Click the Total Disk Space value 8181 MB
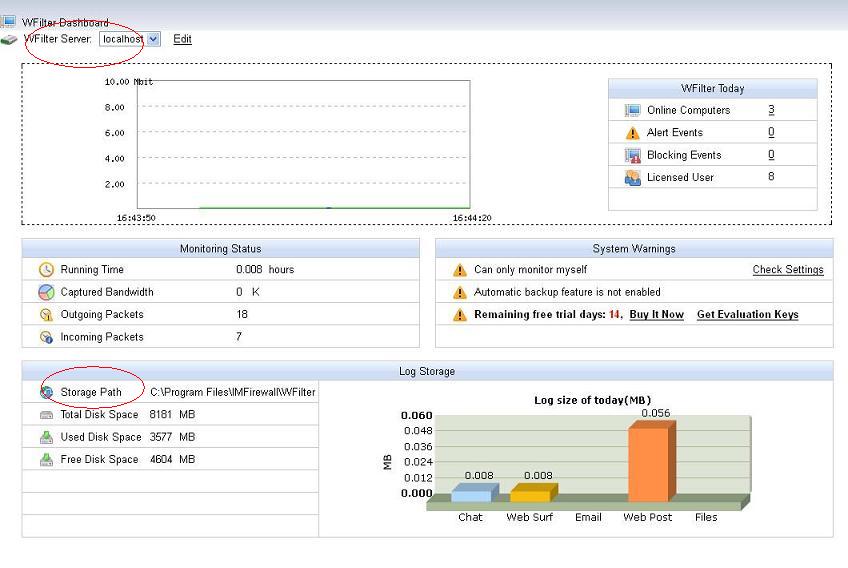This screenshot has height=568, width=848. (x=172, y=414)
